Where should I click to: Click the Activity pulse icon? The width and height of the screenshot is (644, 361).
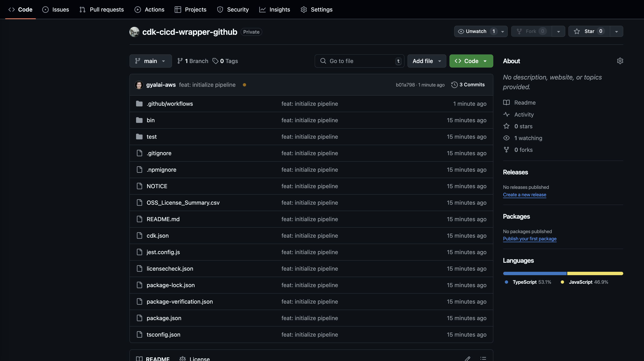[x=506, y=114]
